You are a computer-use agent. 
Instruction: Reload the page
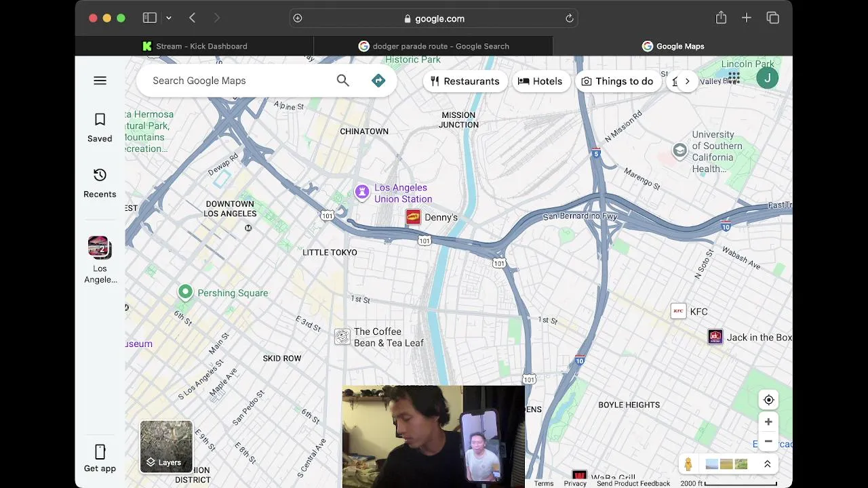point(570,18)
